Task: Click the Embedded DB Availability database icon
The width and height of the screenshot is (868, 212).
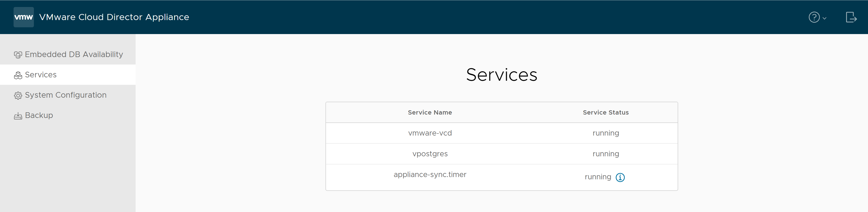Action: click(18, 55)
